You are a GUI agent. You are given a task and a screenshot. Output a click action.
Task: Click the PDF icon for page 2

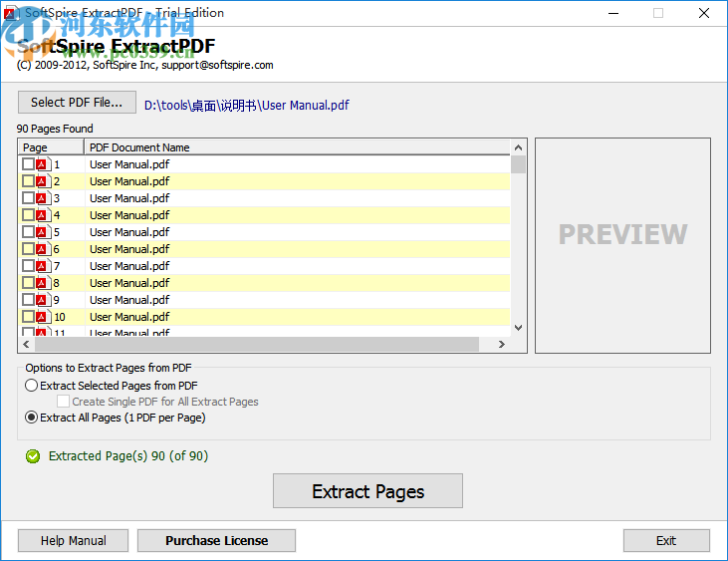tap(43, 181)
